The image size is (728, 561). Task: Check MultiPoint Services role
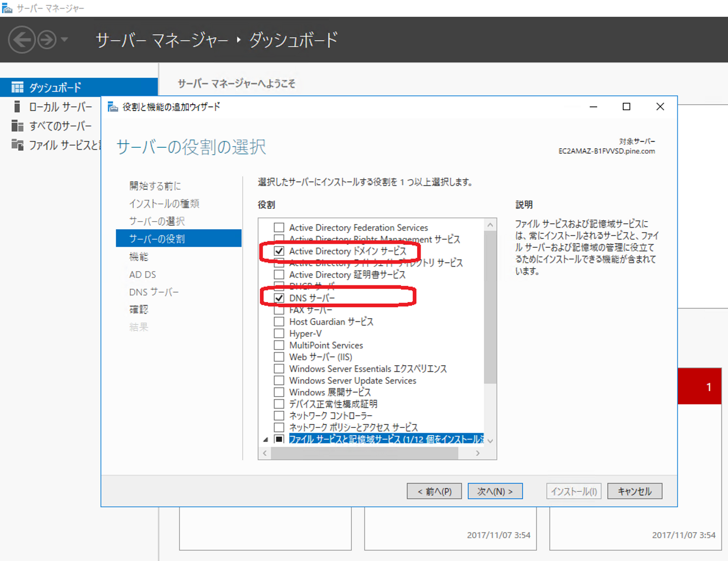[279, 345]
